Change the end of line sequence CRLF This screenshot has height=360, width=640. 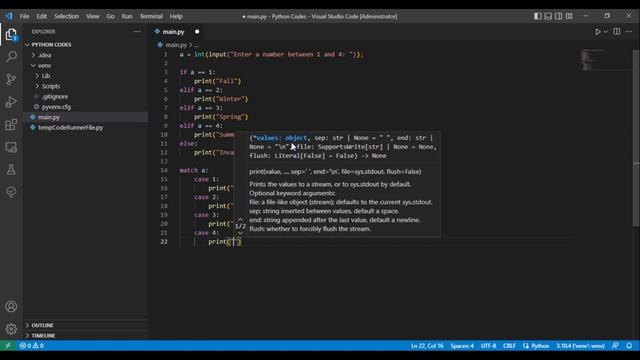pyautogui.click(x=509, y=346)
